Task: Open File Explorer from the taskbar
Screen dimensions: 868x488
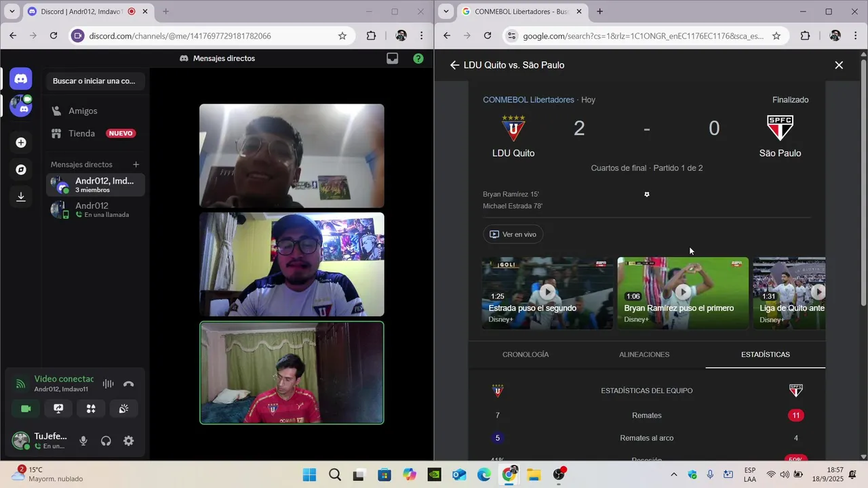Action: 534,474
